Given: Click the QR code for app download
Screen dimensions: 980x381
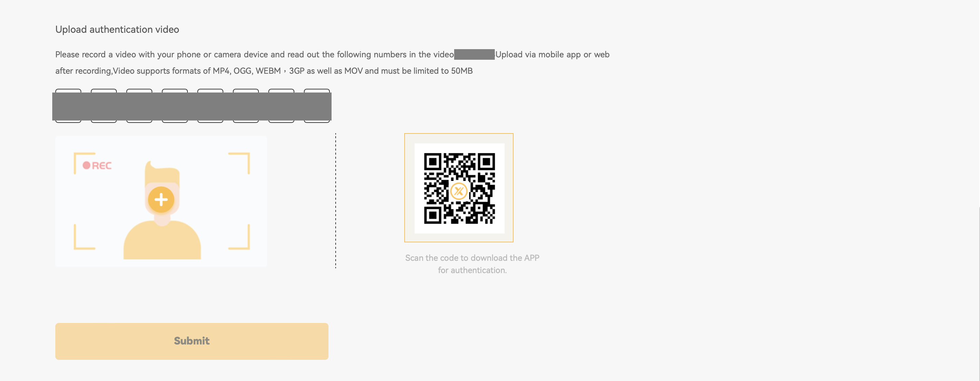Looking at the screenshot, I should coord(459,188).
